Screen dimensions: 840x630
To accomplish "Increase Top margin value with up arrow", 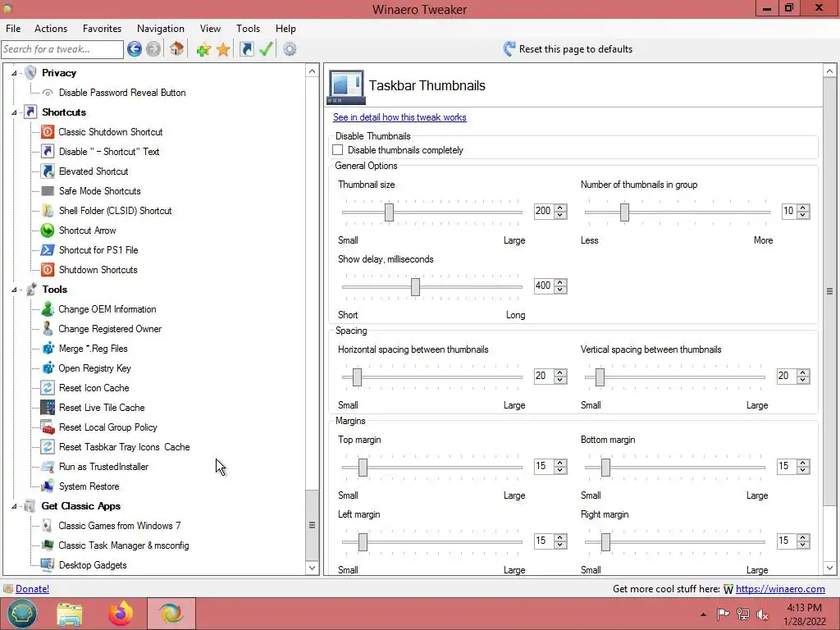I will point(560,463).
